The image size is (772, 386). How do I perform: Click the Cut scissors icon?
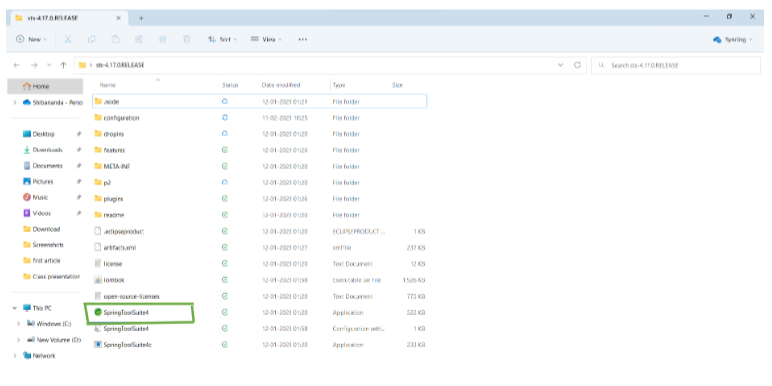pos(68,39)
